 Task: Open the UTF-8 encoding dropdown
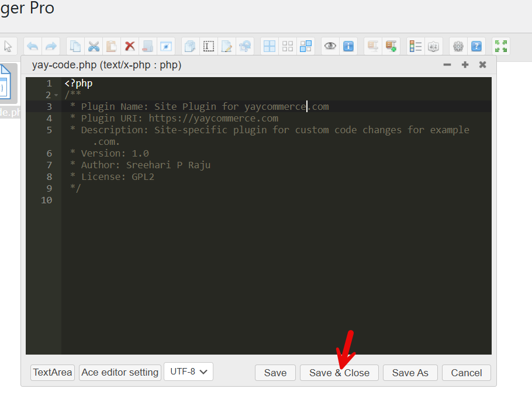(188, 372)
